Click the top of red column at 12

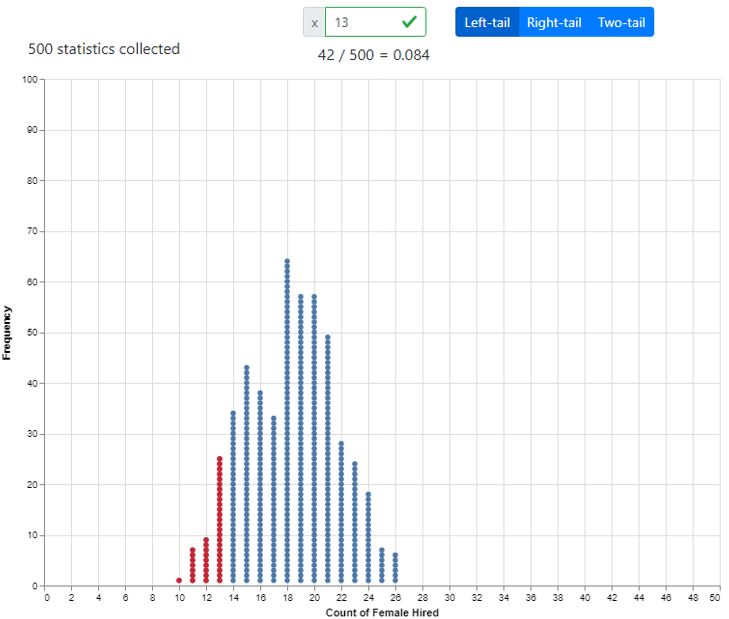coord(206,539)
